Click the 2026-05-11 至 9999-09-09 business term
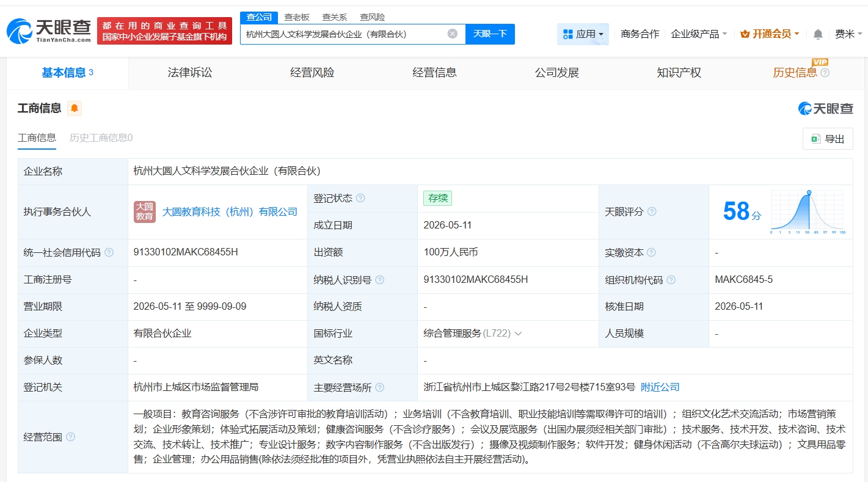 pyautogui.click(x=190, y=307)
